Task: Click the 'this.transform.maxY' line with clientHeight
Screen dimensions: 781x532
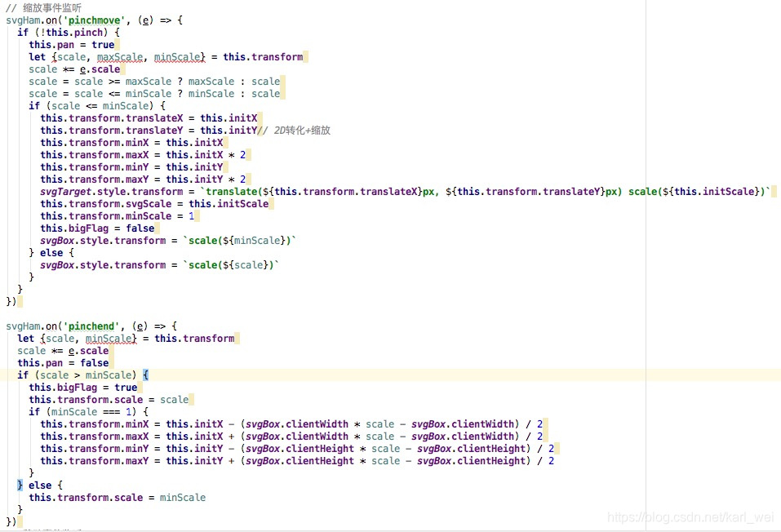Action: (x=297, y=461)
